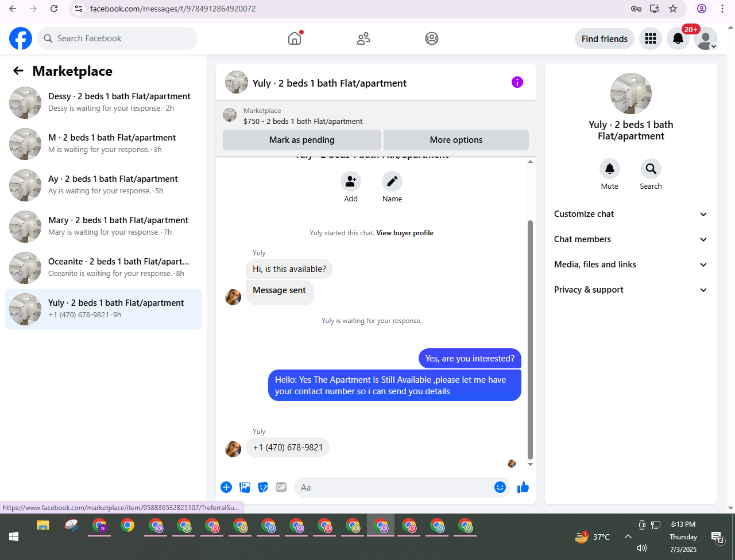The height and width of the screenshot is (560, 735).
Task: Click the Facebook logo
Action: click(21, 38)
